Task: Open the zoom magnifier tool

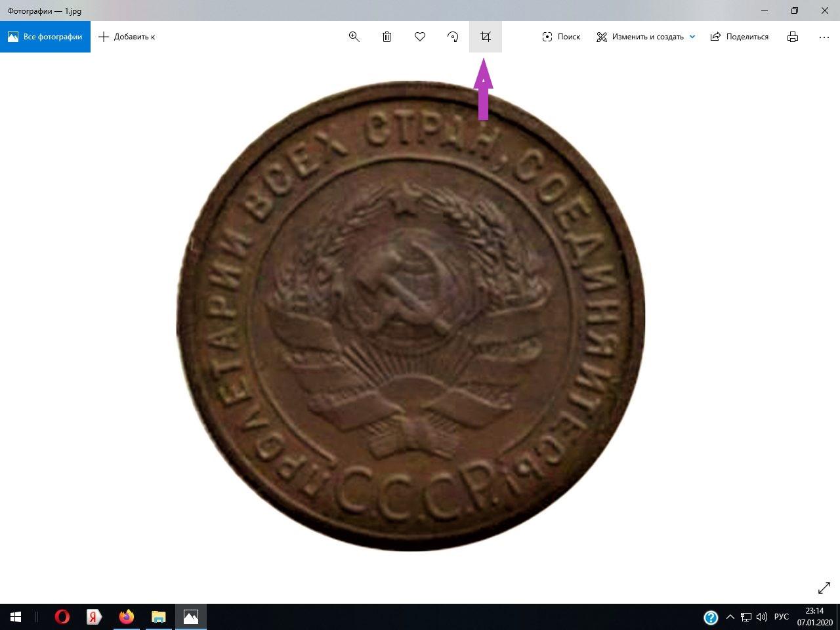Action: click(354, 37)
